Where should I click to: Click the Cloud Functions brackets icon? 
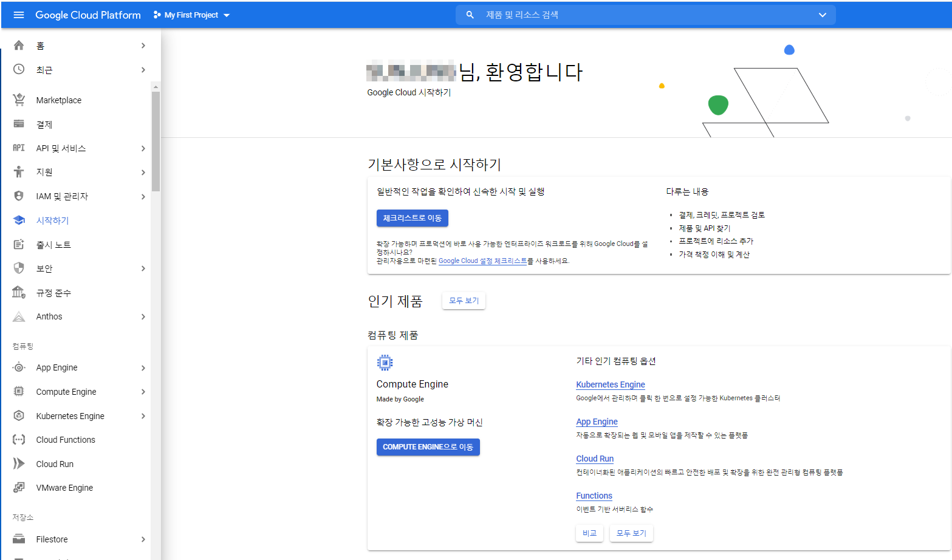point(19,439)
